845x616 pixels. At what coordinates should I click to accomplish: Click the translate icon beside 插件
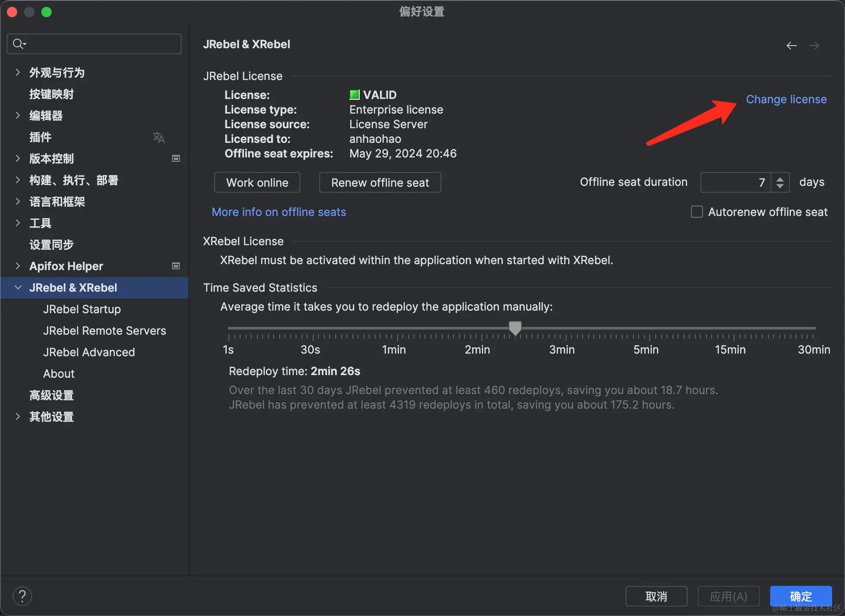pos(159,137)
